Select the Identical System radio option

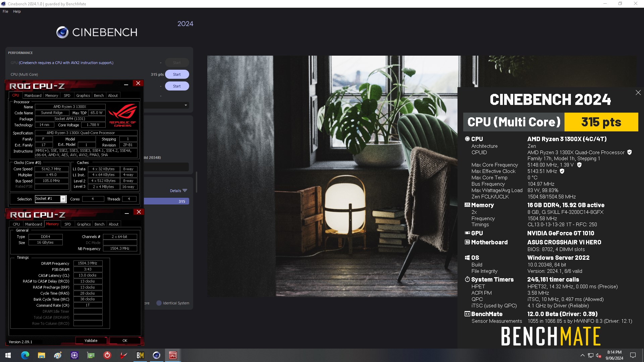pos(159,303)
